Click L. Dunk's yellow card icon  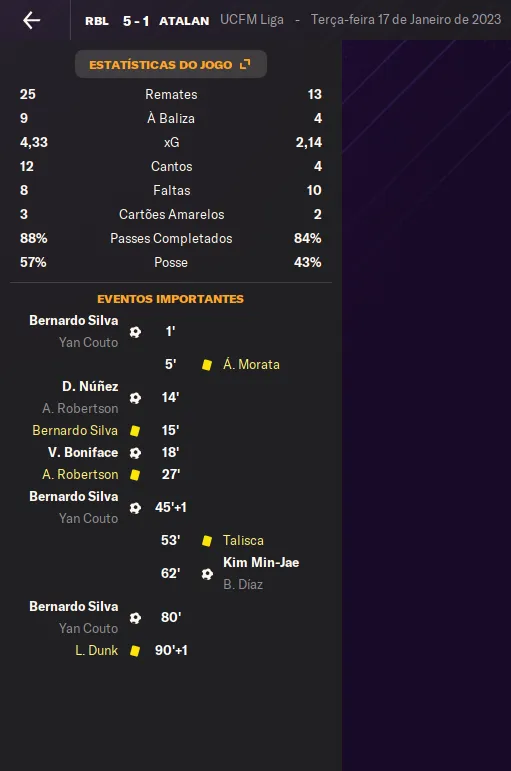tap(135, 651)
